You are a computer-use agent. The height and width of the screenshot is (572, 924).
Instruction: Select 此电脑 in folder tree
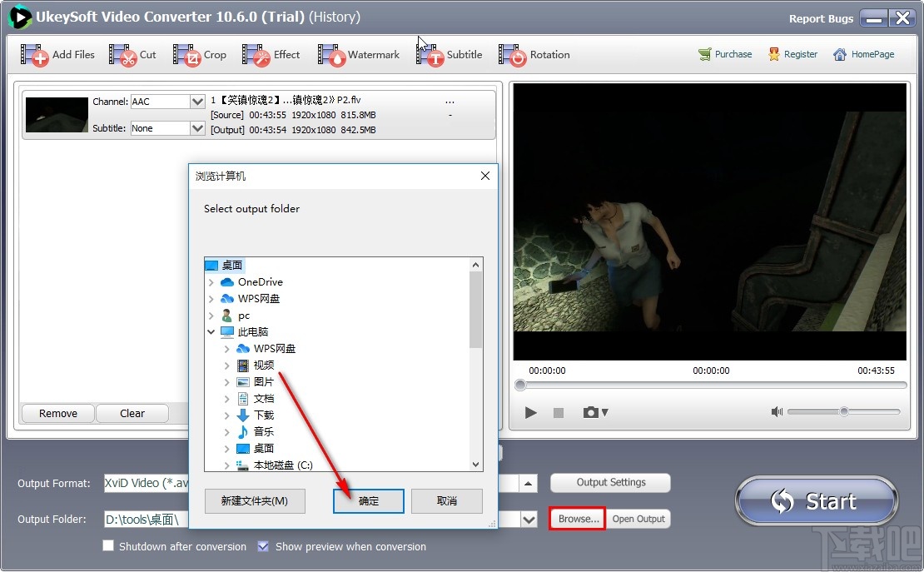(x=253, y=332)
